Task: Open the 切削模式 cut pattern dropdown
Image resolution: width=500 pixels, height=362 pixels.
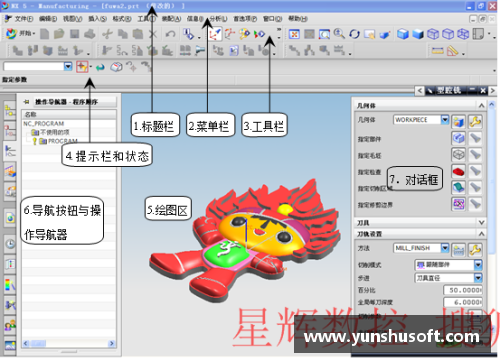Action: point(478,265)
